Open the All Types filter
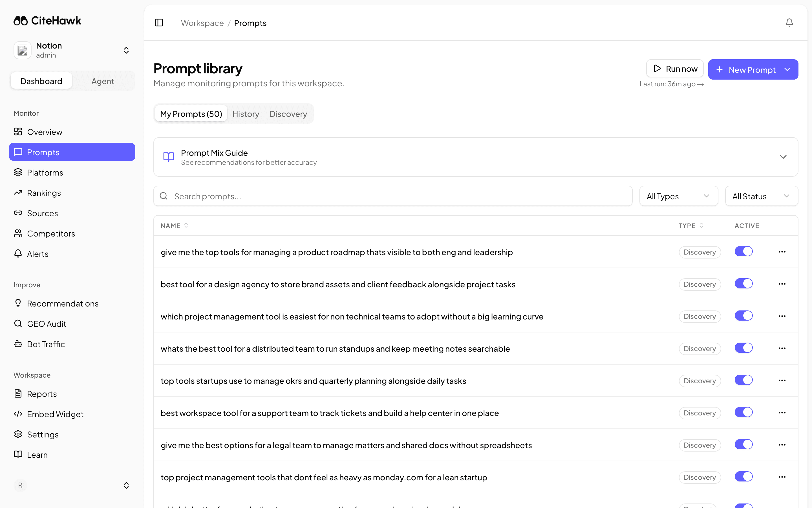The height and width of the screenshot is (508, 812). [x=678, y=196]
